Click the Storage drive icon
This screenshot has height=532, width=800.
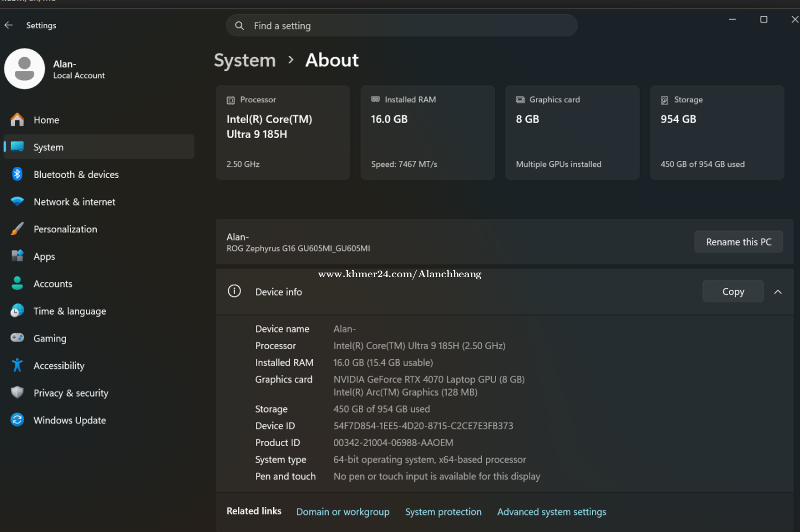pyautogui.click(x=665, y=100)
